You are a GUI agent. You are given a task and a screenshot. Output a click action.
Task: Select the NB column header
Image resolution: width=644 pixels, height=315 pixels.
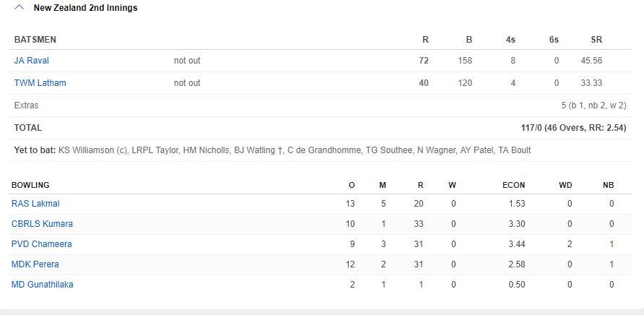[x=609, y=186]
